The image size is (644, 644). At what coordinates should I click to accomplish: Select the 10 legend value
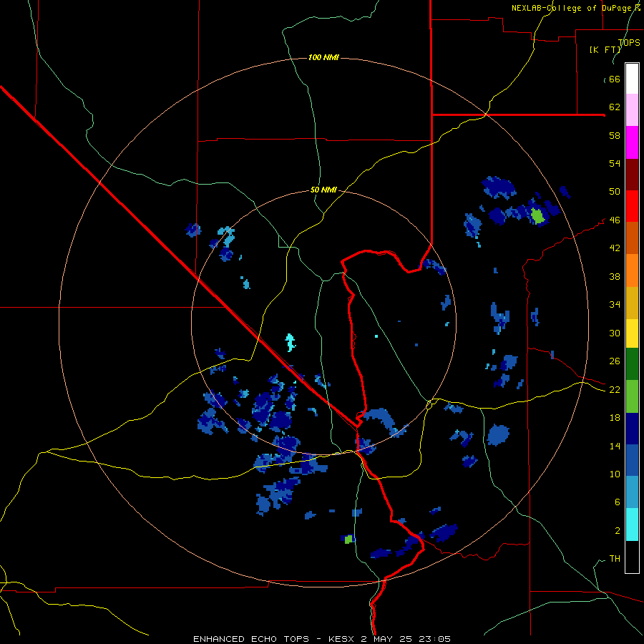[615, 474]
